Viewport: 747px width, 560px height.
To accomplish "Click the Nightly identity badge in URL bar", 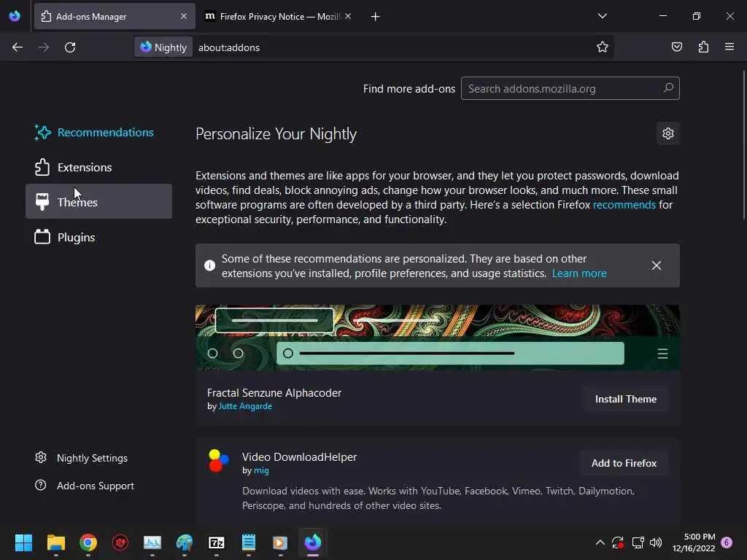I will tap(163, 47).
